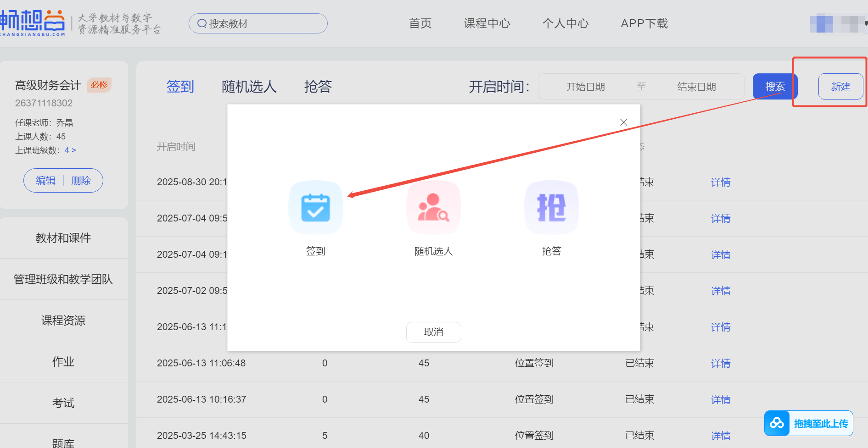868x448 pixels.
Task: Click the 拖拽至此上传 cloud upload icon
Action: click(777, 423)
